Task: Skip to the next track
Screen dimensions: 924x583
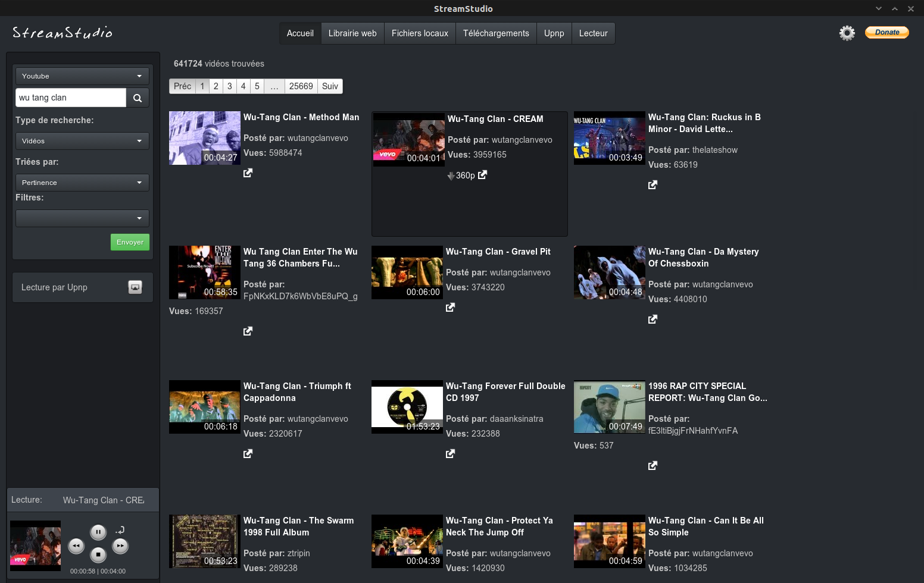Action: pos(120,546)
